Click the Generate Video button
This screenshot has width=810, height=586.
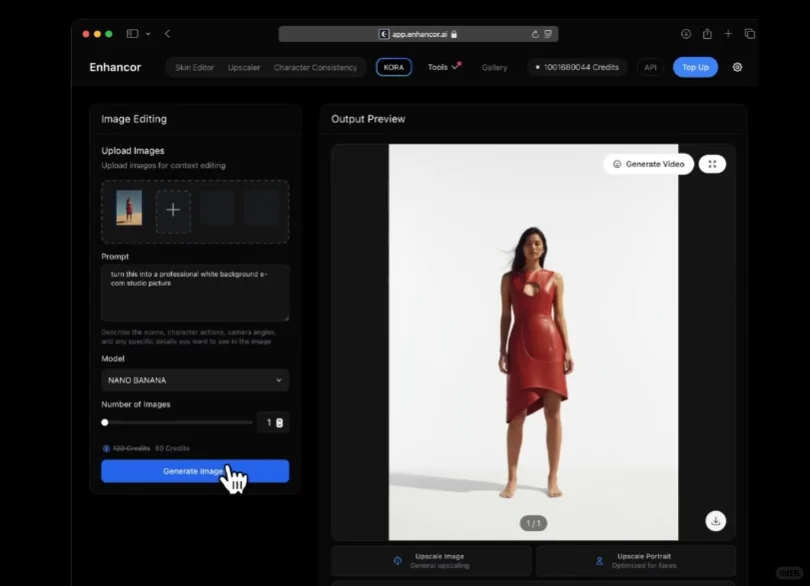648,164
